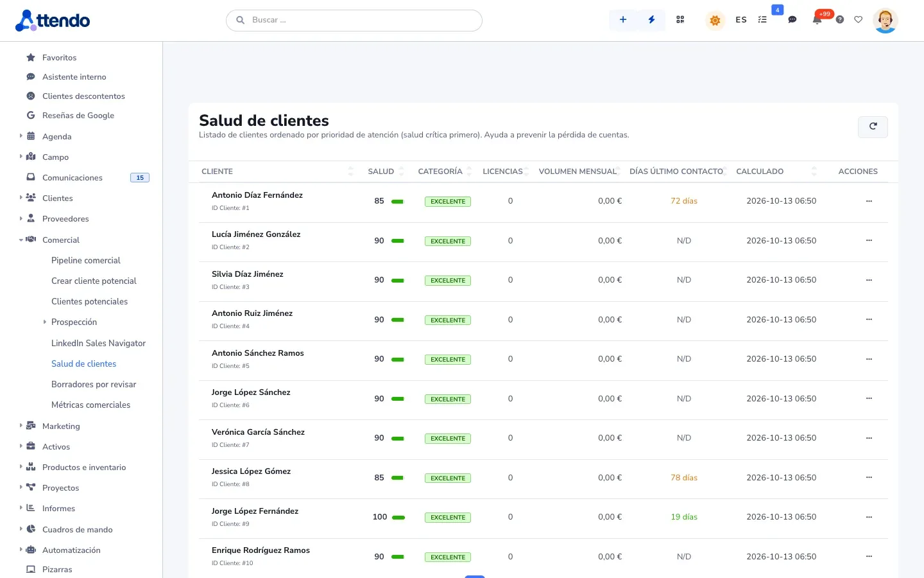Expand the Campo menu
924x578 pixels.
[55, 157]
